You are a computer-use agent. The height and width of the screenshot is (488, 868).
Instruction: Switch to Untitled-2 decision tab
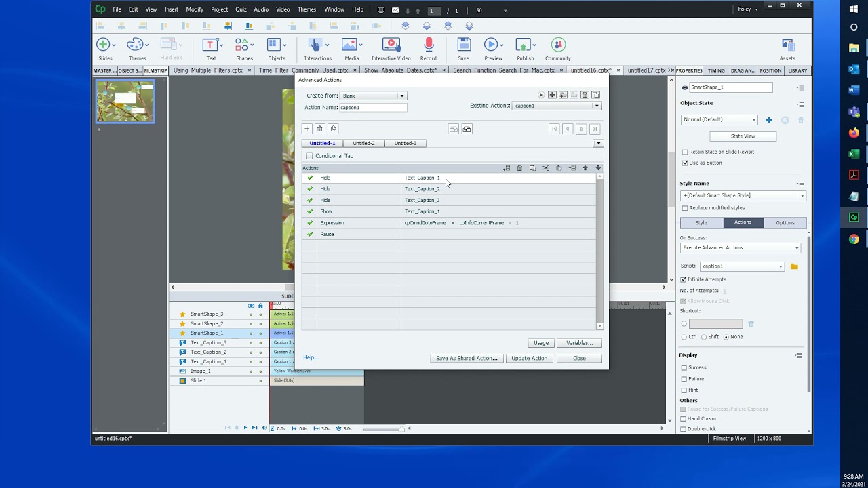coord(363,143)
